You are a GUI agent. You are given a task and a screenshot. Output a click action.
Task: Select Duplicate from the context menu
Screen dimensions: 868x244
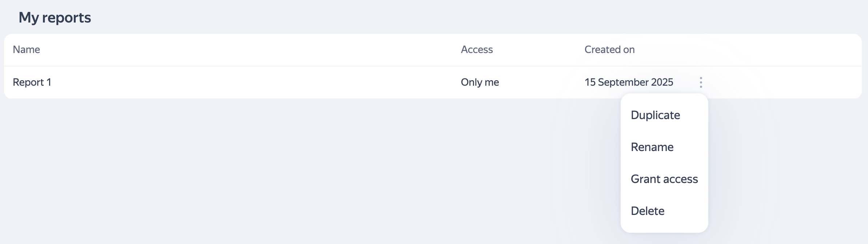coord(655,115)
